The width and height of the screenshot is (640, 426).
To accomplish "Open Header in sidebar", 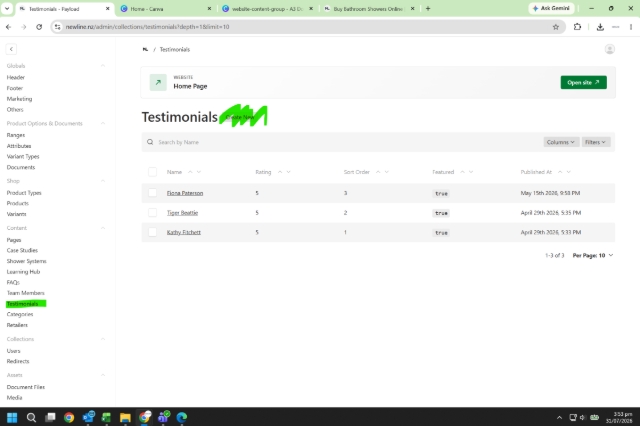I will click(x=16, y=78).
